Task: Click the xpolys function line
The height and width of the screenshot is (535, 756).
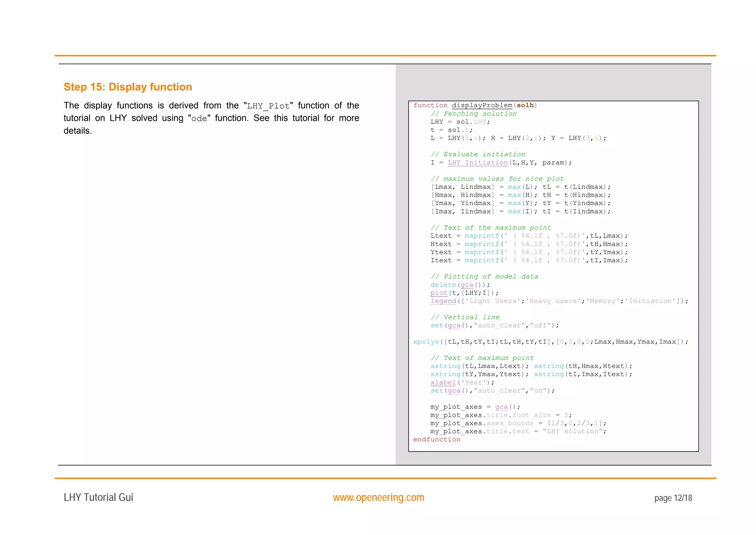Action: pos(550,342)
